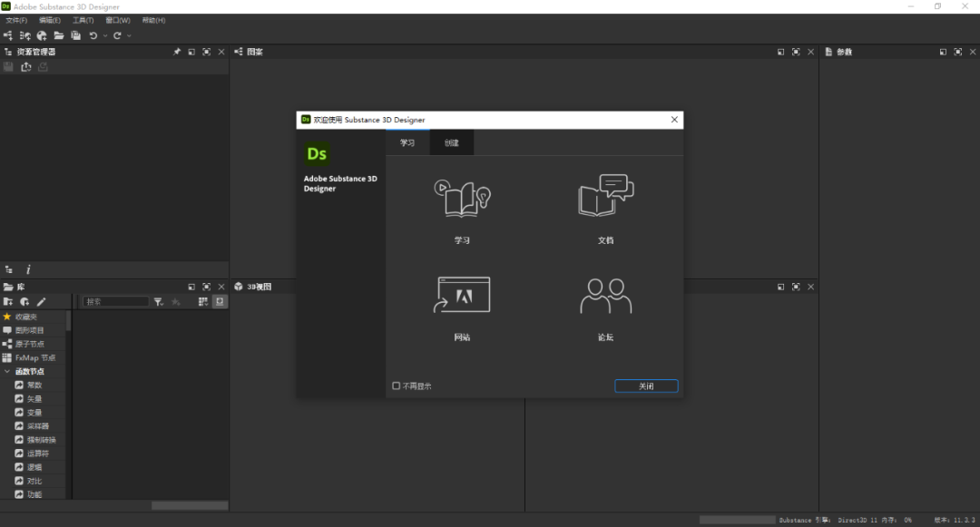Open the library filter dropdown
The width and height of the screenshot is (980, 527).
[x=159, y=301]
